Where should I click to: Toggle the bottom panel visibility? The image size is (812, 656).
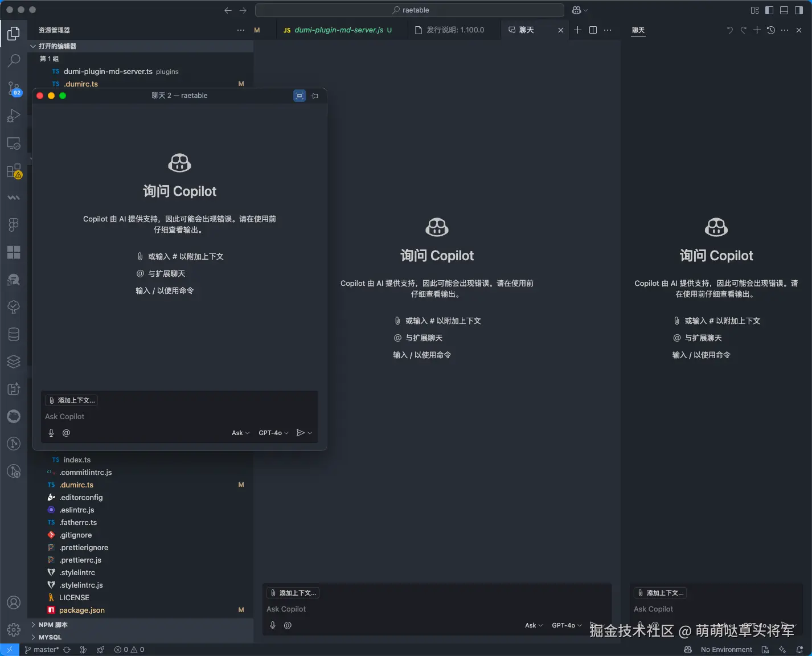[x=784, y=10]
